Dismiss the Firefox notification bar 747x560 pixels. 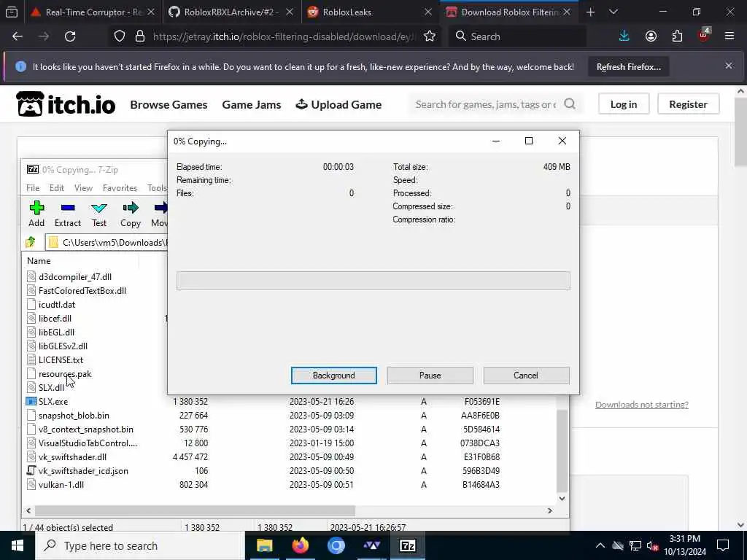729,66
